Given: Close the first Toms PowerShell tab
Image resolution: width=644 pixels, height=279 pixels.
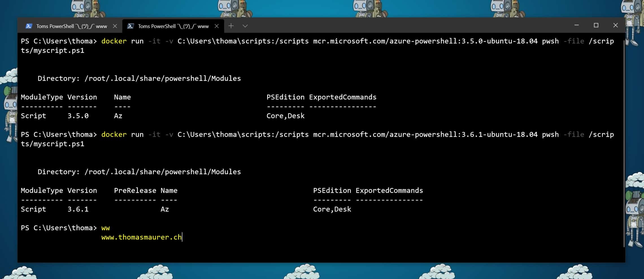Looking at the screenshot, I should click(x=115, y=26).
